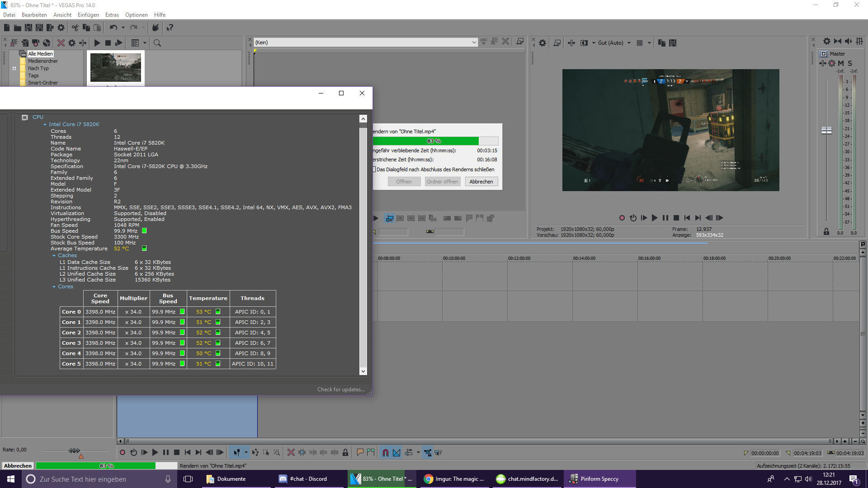Click the timeline lock events icon
Screen dimensions: 868x488
(345, 452)
